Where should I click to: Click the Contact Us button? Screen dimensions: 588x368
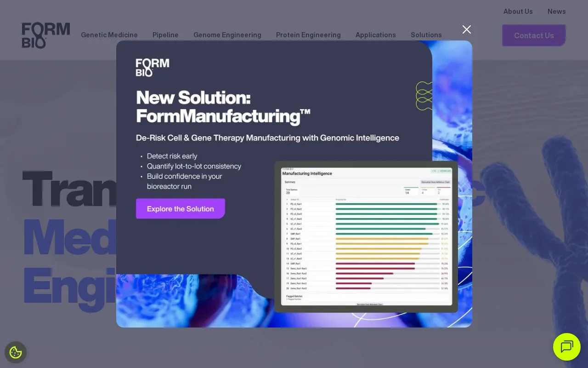(534, 35)
